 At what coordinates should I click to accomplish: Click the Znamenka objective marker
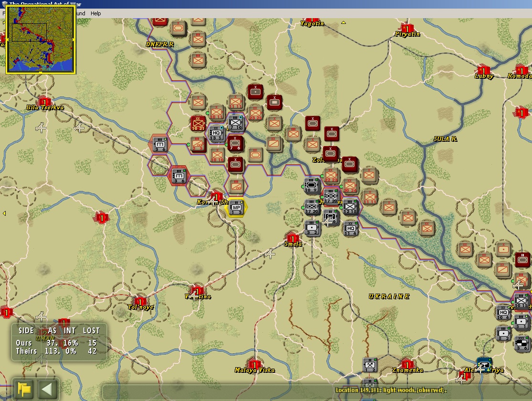click(x=407, y=365)
